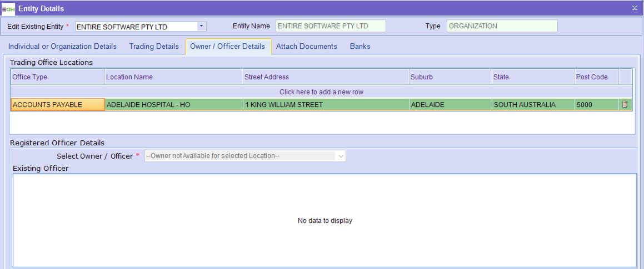Switch to the Banks tab

pyautogui.click(x=360, y=47)
